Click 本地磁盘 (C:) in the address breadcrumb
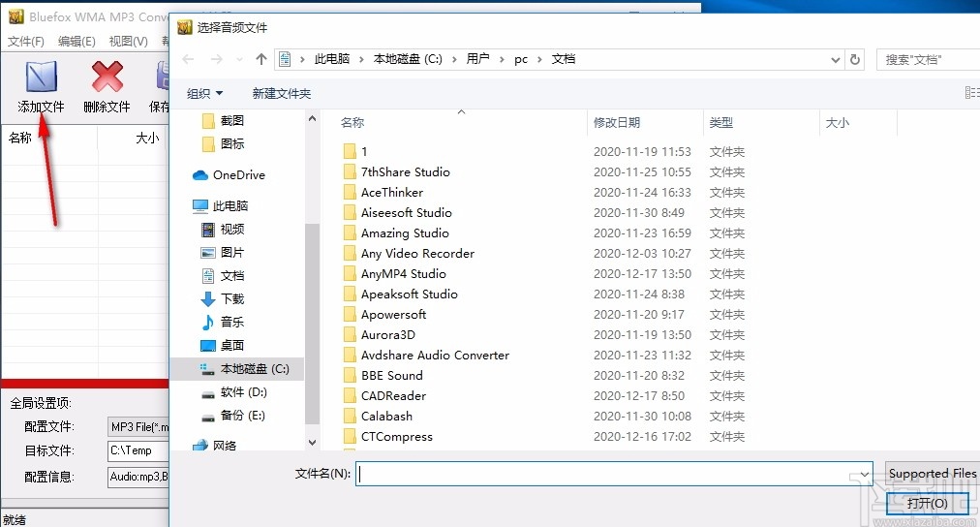 [x=408, y=59]
